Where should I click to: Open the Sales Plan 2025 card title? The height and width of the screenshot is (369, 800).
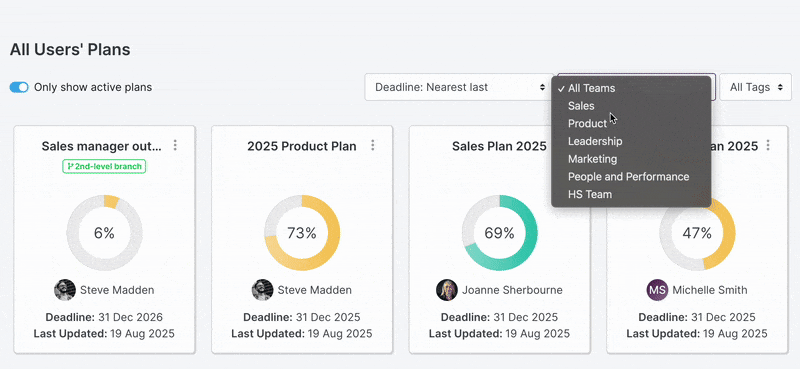pyautogui.click(x=499, y=146)
